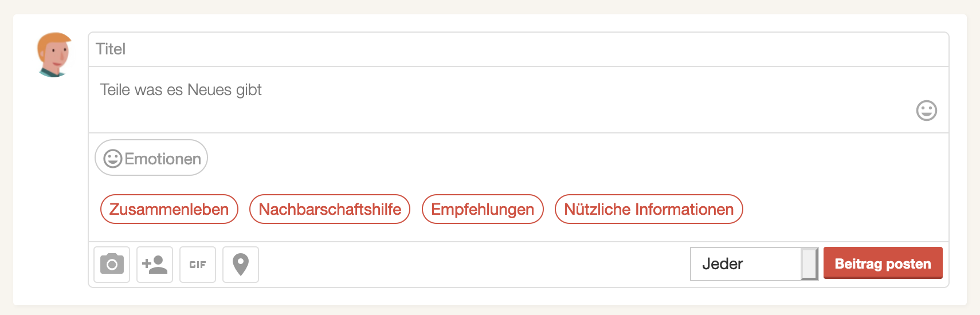Open emoji picker in the text area
The height and width of the screenshot is (315, 980).
[926, 111]
